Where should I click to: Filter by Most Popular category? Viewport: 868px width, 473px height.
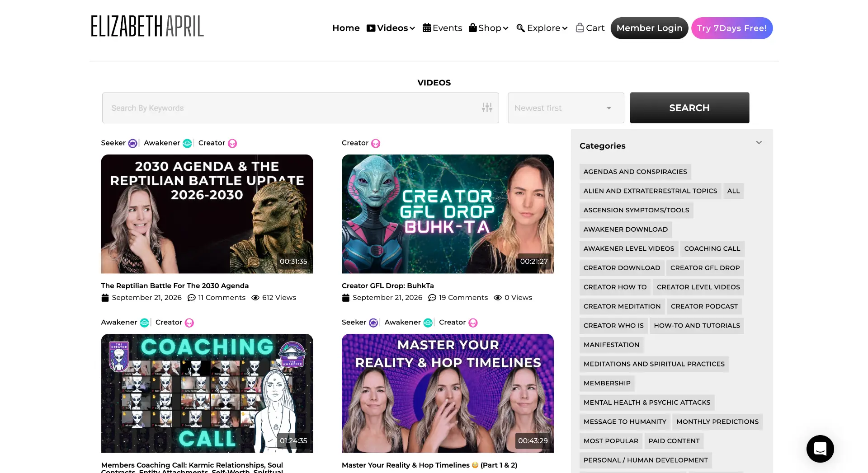(611, 441)
